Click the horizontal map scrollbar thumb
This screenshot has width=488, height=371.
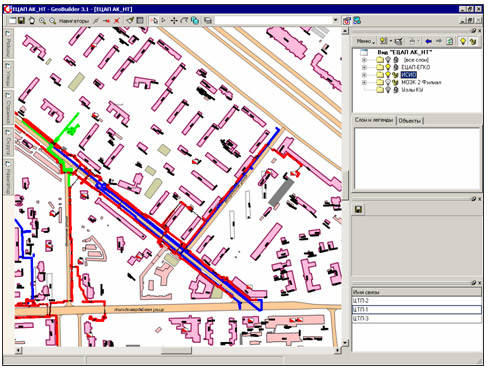[176, 350]
